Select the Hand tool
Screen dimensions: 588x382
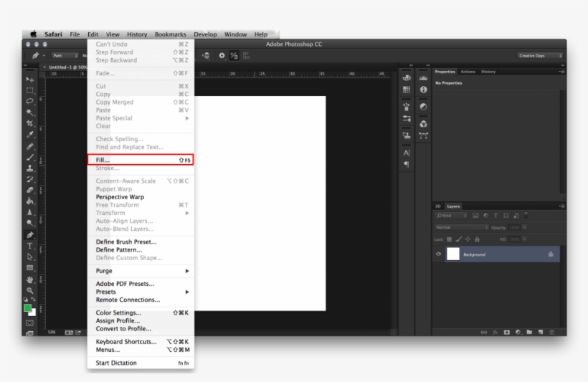point(30,279)
